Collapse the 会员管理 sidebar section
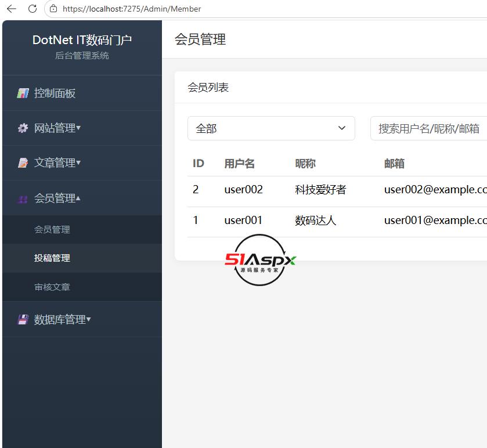The width and height of the screenshot is (487, 448). point(82,198)
